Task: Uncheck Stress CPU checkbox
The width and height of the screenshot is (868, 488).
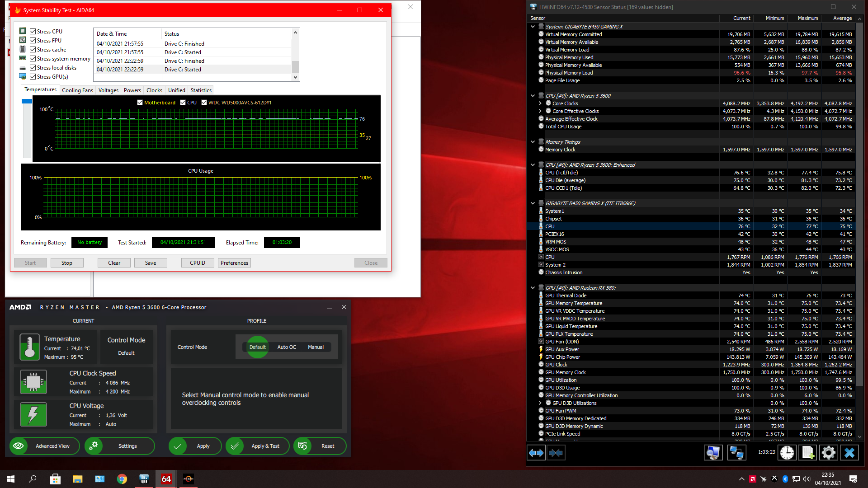Action: (x=33, y=32)
